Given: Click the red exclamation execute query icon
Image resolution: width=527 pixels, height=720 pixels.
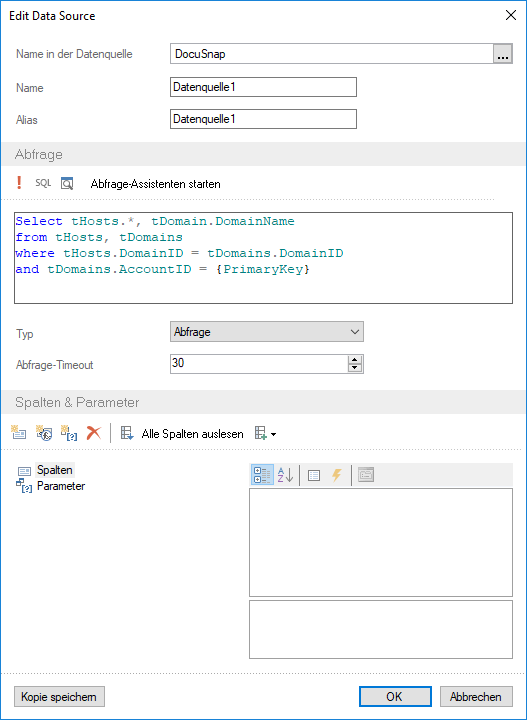Looking at the screenshot, I should [19, 183].
